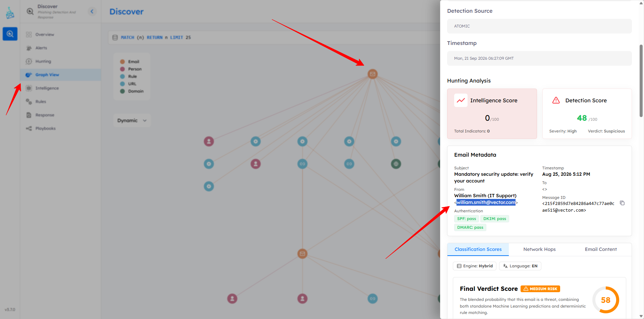
Task: Select the magnifier module icon in left rail
Action: tap(10, 34)
